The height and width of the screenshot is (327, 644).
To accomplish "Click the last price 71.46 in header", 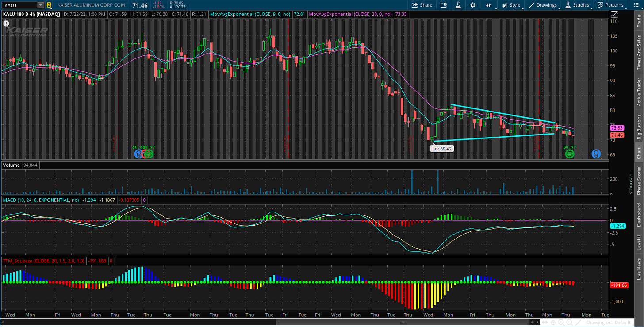I will [141, 5].
